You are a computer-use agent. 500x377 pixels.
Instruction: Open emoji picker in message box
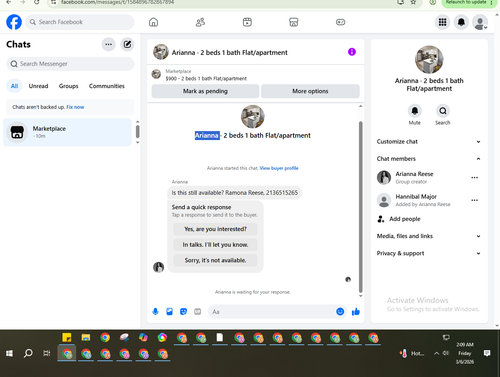coord(340,312)
